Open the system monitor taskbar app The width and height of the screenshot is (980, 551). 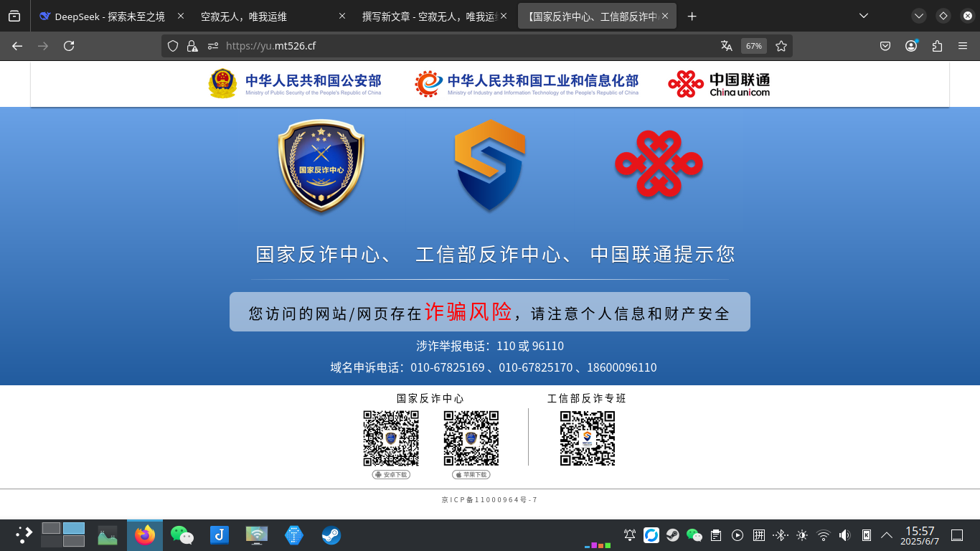(x=108, y=535)
